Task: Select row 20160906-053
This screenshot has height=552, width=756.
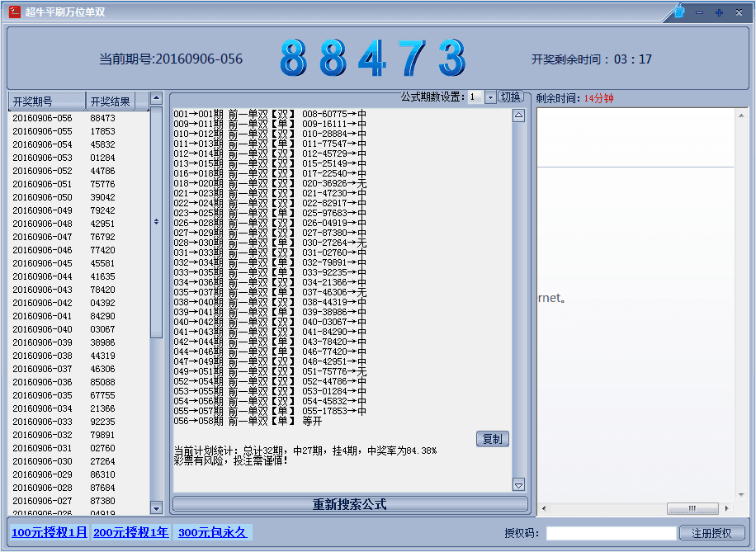Action: 78,158
